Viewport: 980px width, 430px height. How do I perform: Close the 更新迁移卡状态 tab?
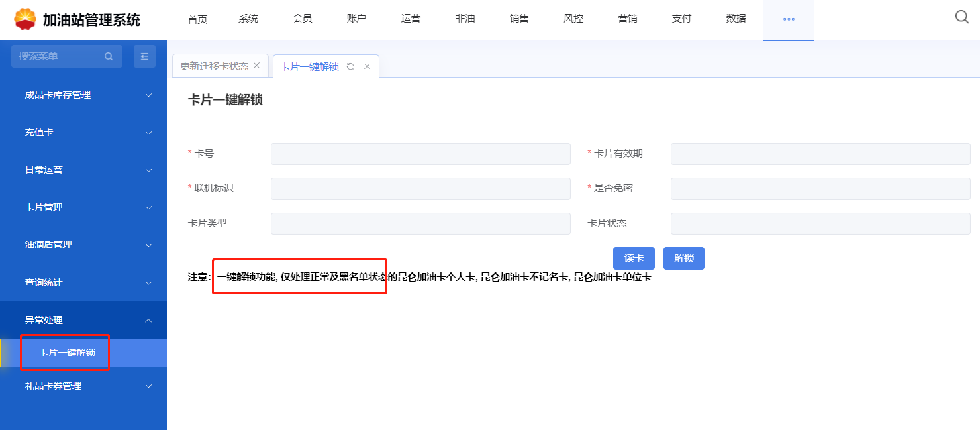pos(257,66)
